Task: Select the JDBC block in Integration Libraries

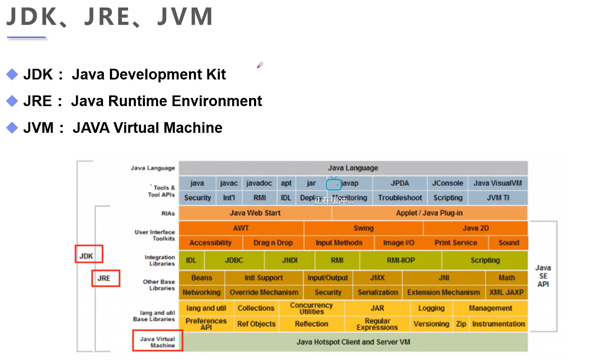Action: click(x=234, y=260)
